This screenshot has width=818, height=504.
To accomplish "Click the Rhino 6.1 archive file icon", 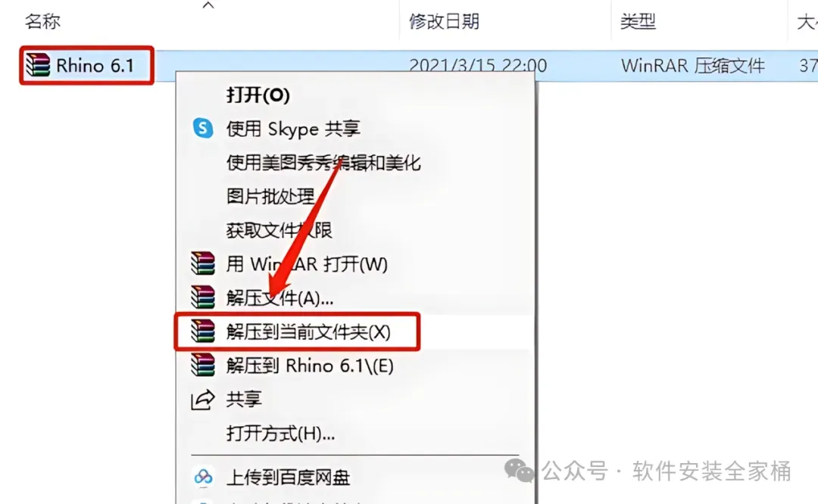I will [38, 65].
